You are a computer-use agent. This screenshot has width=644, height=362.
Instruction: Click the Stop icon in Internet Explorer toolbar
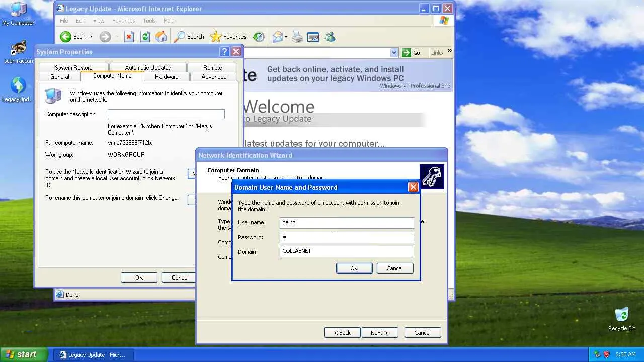pyautogui.click(x=129, y=37)
